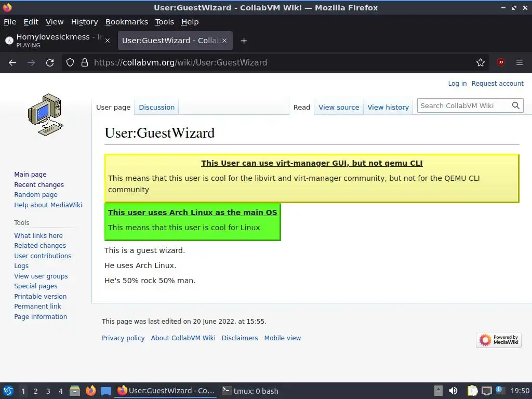Open the View history tab
Image resolution: width=532 pixels, height=399 pixels.
(x=388, y=107)
